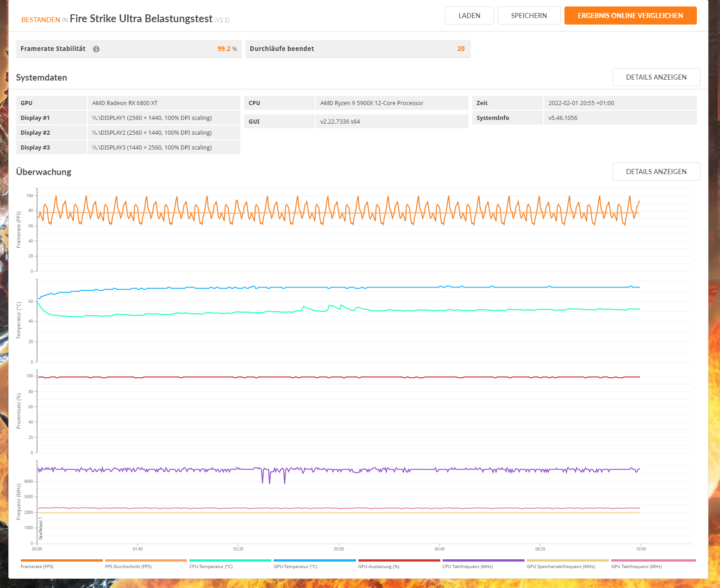Click the Framerate (FPS) axis label
720x588 pixels.
tap(19, 230)
